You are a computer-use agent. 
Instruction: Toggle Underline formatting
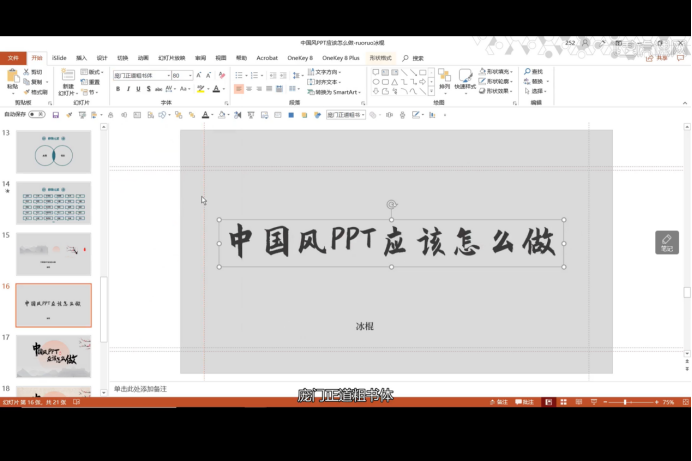coord(138,89)
